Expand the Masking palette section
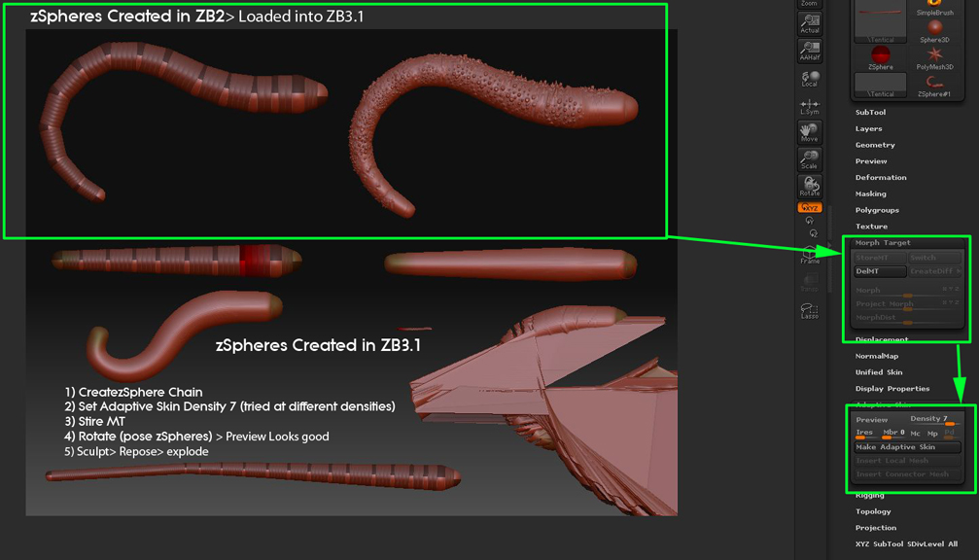The height and width of the screenshot is (560, 979). pyautogui.click(x=870, y=193)
